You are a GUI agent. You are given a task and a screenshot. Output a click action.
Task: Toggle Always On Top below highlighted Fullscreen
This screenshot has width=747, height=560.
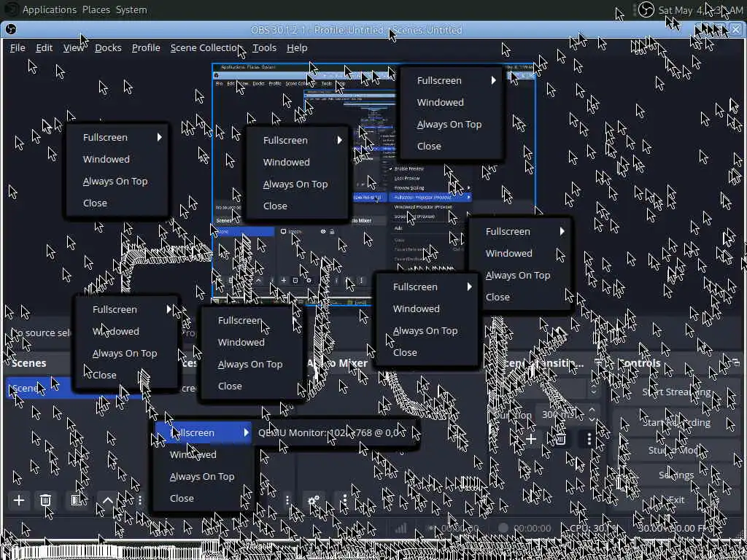tap(204, 476)
